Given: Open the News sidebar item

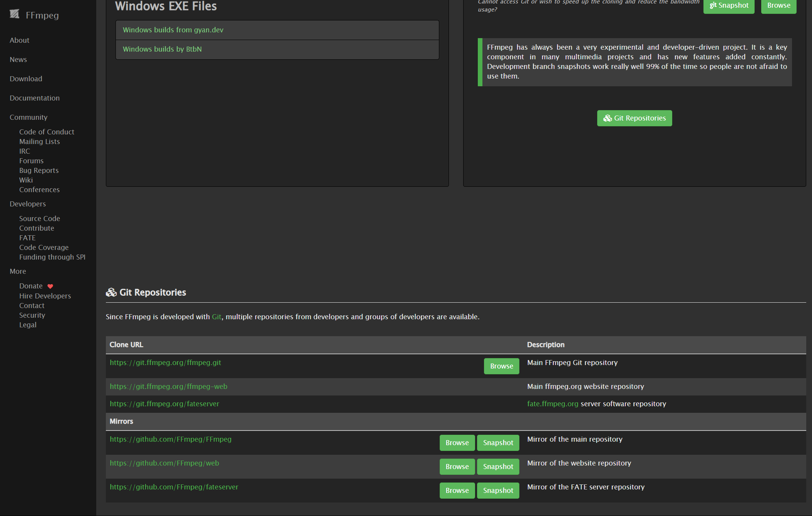Looking at the screenshot, I should pos(18,59).
